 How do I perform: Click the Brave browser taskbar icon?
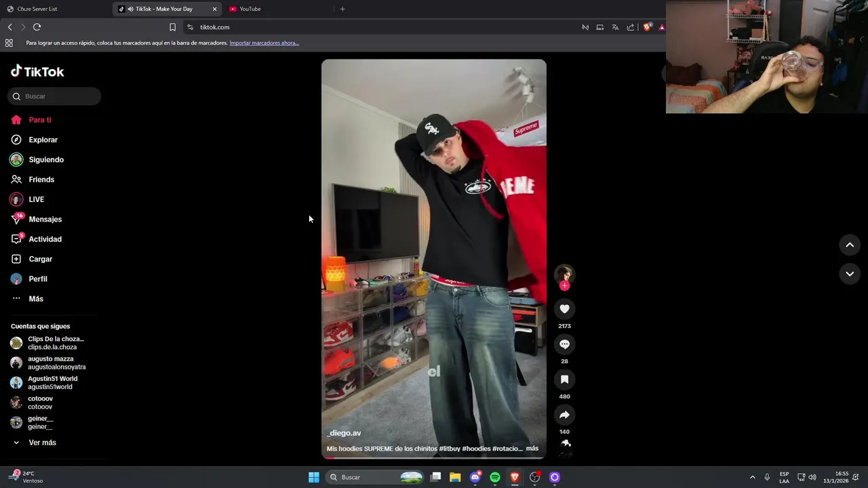(515, 477)
